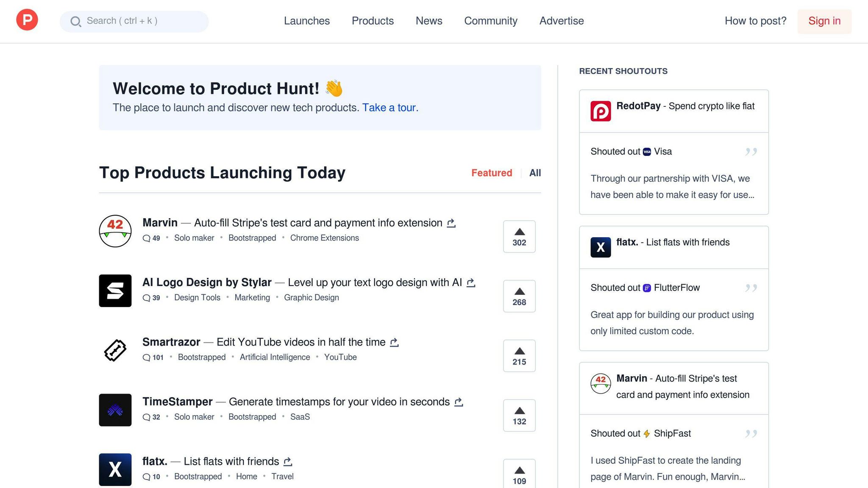Click Graphic Design tag
Screen dimensions: 868x488
[312, 298]
